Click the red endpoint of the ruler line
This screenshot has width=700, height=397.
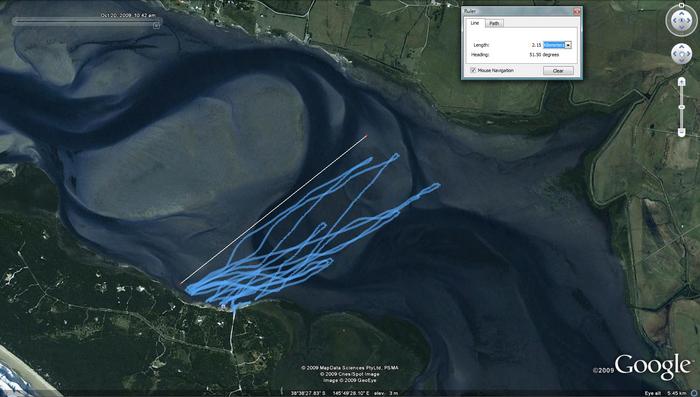[x=367, y=136]
